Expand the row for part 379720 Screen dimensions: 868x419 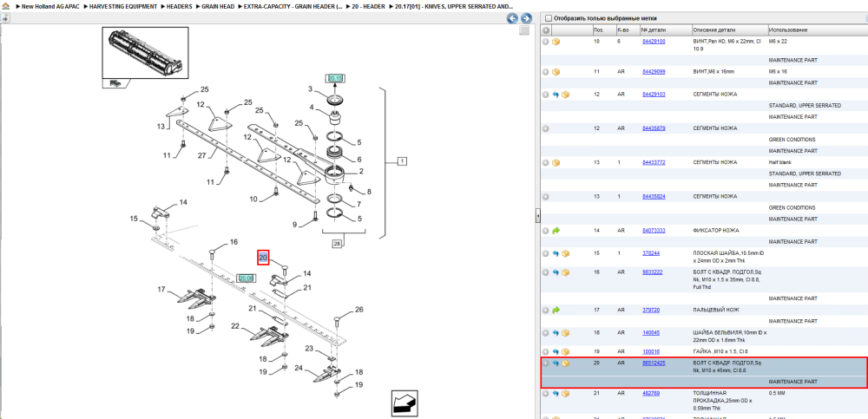(546, 310)
